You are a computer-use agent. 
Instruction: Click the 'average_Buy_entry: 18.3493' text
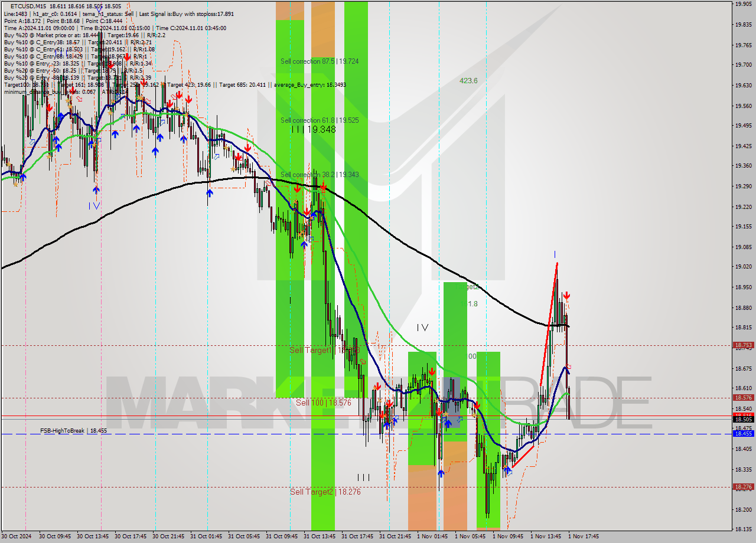coord(311,84)
